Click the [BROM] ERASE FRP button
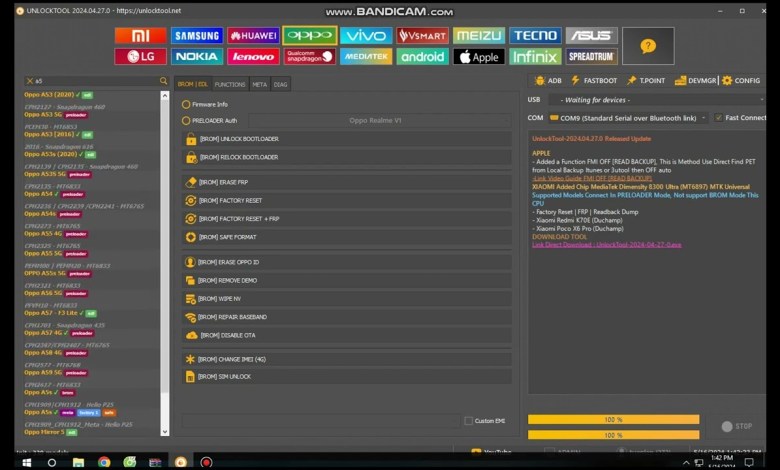780x470 pixels. click(x=225, y=182)
